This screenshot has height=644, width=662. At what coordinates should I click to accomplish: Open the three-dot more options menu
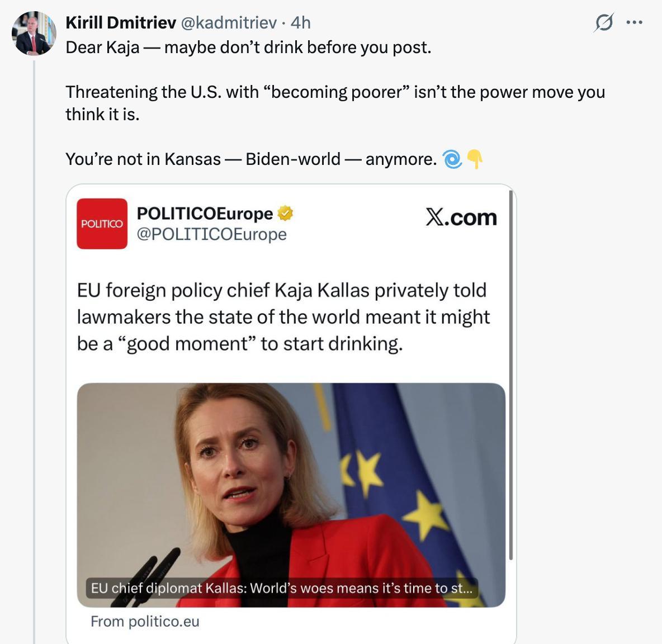(x=635, y=23)
